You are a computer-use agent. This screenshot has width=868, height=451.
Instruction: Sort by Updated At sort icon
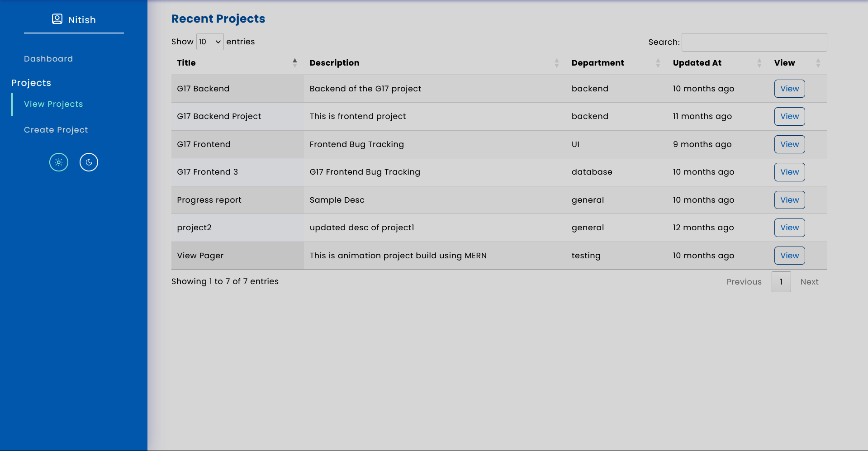pyautogui.click(x=759, y=63)
